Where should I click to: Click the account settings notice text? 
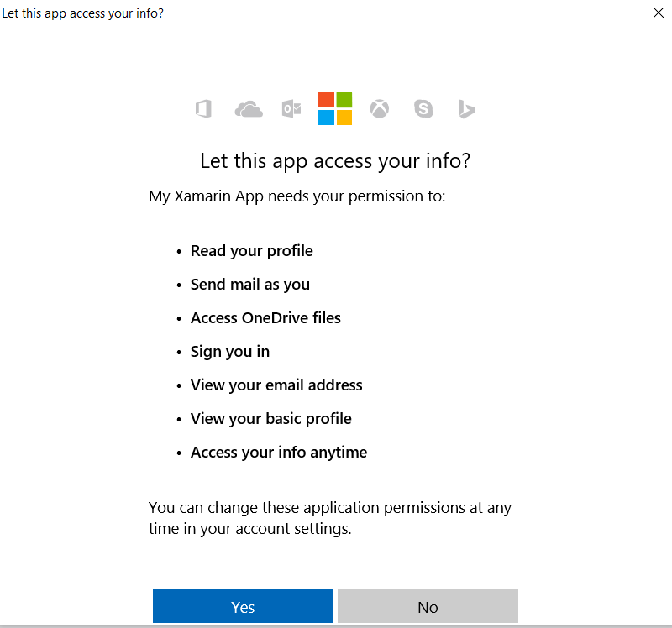coord(330,518)
